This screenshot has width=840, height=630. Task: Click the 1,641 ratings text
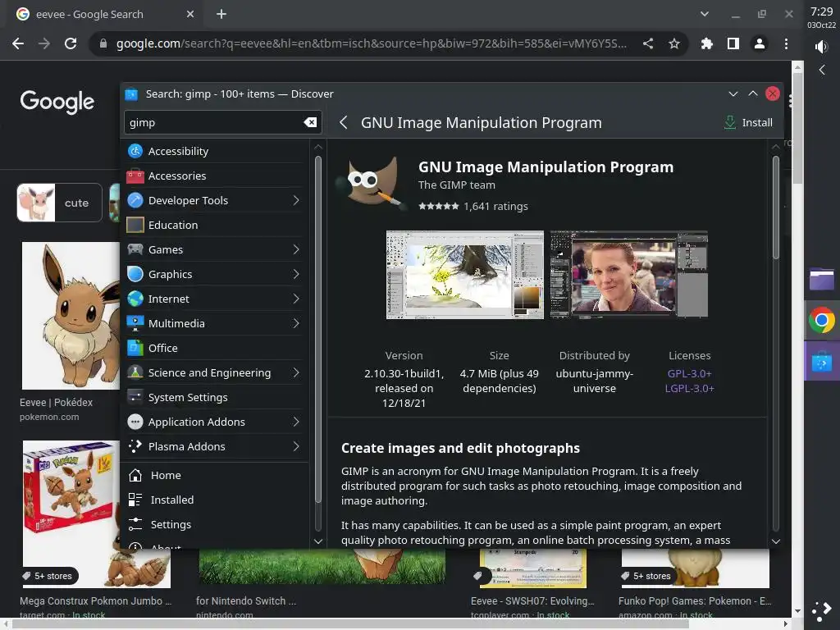coord(495,206)
